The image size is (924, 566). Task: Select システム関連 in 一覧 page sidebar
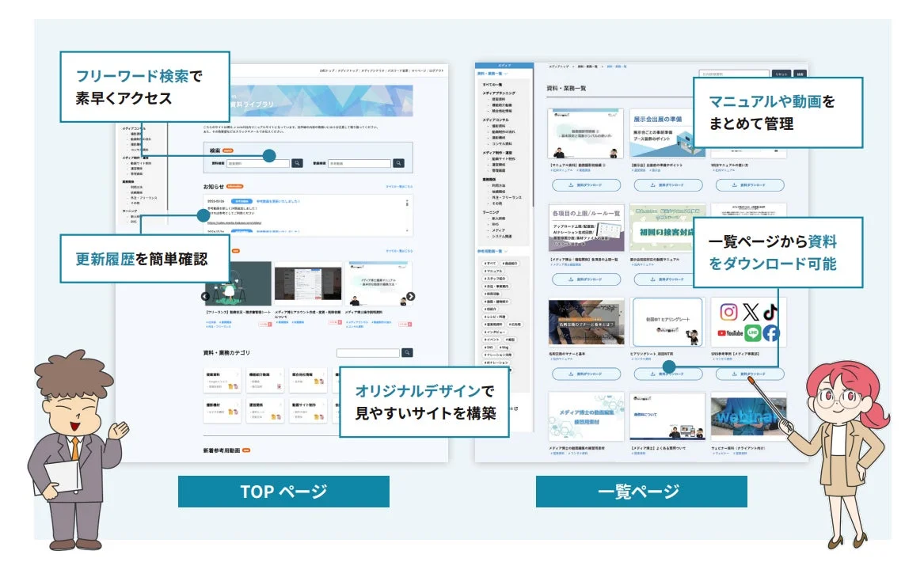point(501,236)
